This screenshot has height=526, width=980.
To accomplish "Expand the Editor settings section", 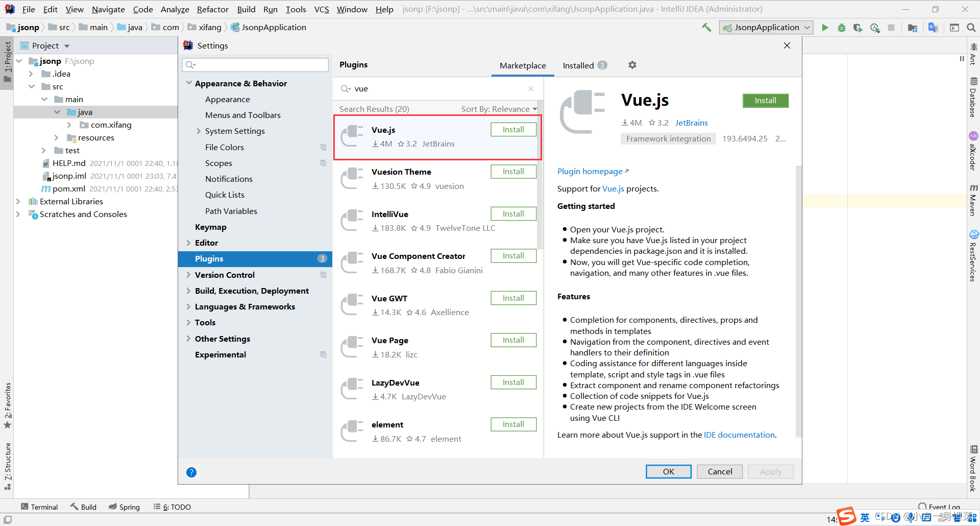I will [188, 243].
